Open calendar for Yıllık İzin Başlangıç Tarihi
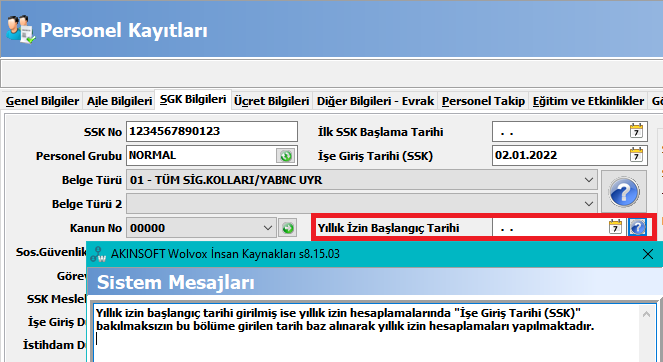 (616, 228)
